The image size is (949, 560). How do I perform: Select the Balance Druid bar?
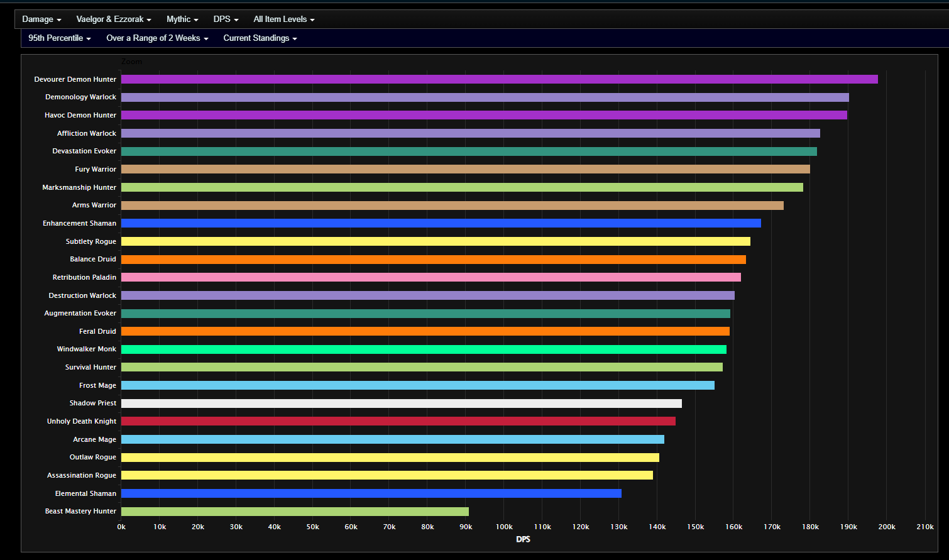pos(434,260)
